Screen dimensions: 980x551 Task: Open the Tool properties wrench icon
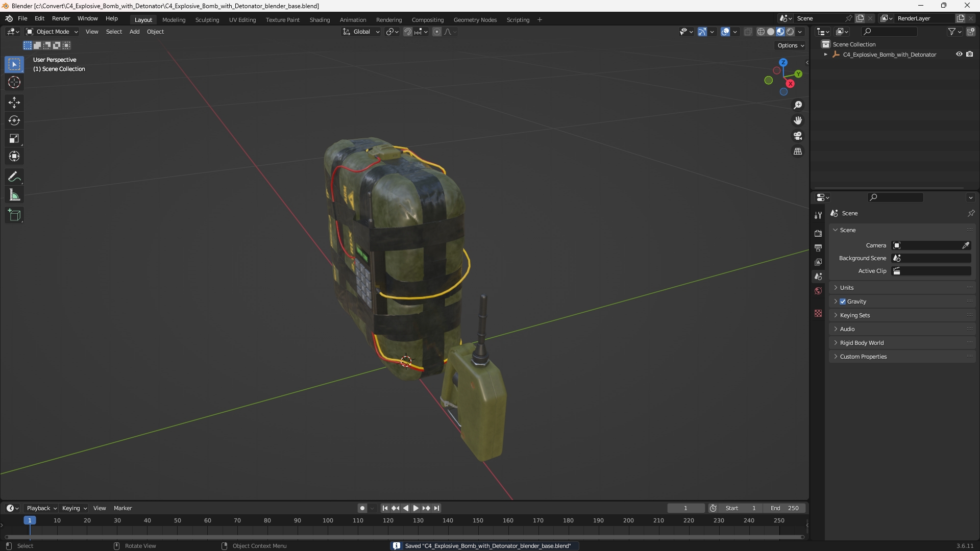coord(818,215)
